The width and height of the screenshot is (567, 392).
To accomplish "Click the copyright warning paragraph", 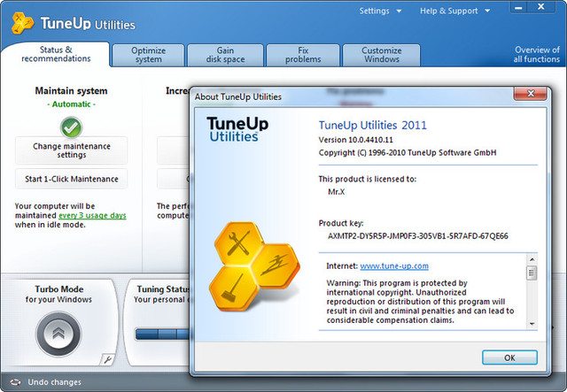I will tap(420, 302).
